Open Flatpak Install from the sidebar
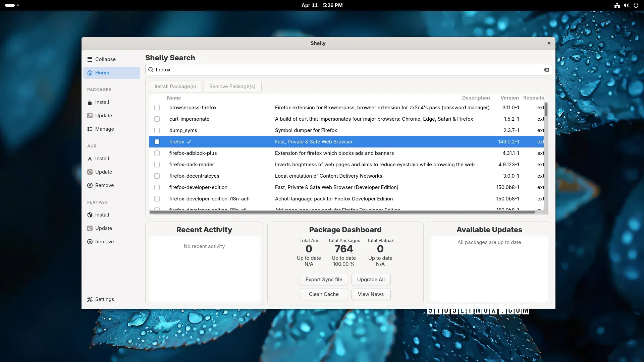Screen dimensions: 644x362 pyautogui.click(x=102, y=215)
